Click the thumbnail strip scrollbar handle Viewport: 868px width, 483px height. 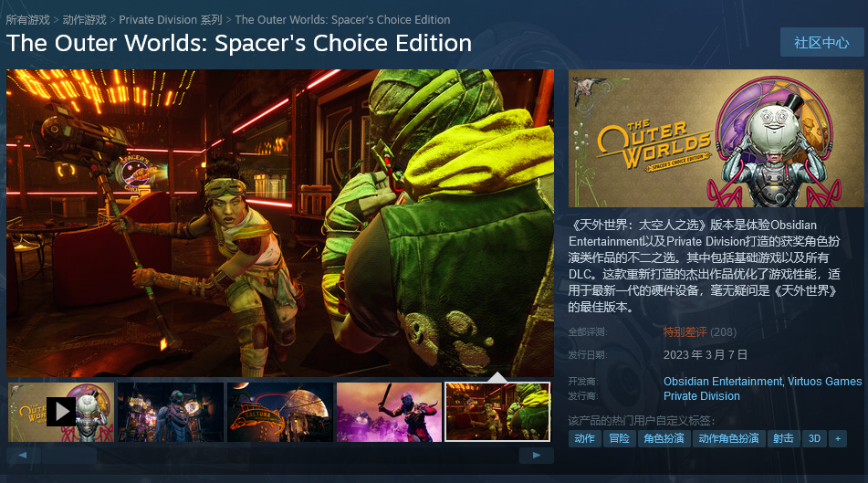click(x=69, y=456)
